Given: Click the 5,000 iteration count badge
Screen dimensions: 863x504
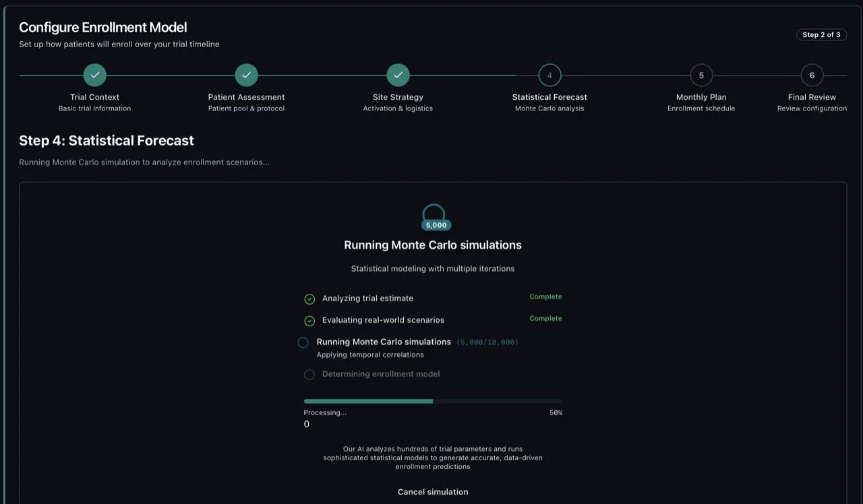Looking at the screenshot, I should [x=436, y=225].
